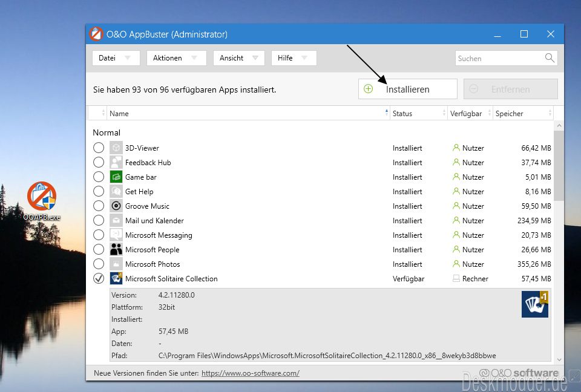Click the scroll up arrow of the list
This screenshot has width=581, height=392.
pyautogui.click(x=559, y=126)
